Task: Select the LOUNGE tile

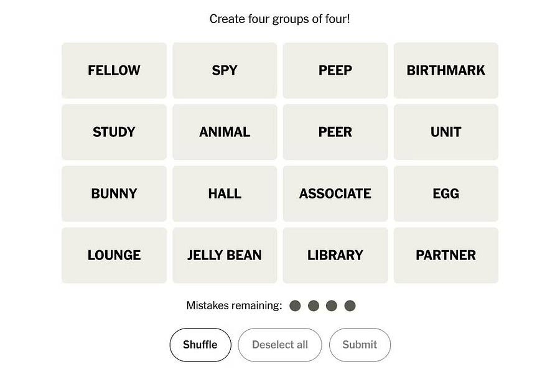Action: (x=114, y=255)
